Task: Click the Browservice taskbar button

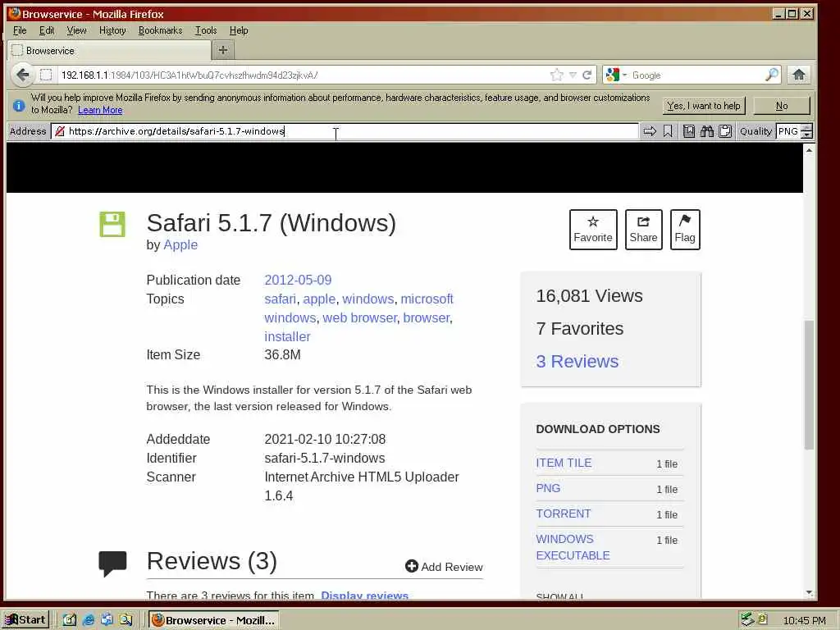Action: coord(214,620)
